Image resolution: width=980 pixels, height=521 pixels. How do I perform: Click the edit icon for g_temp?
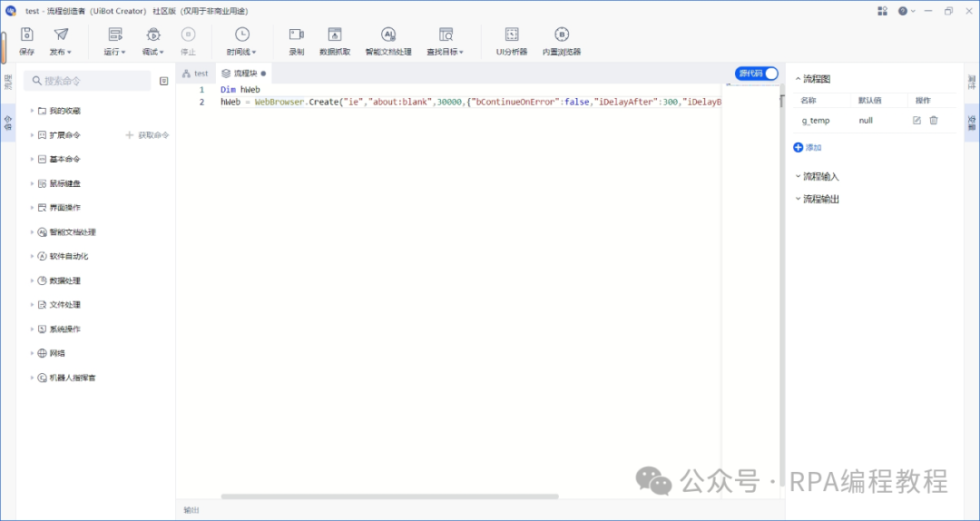pyautogui.click(x=916, y=121)
